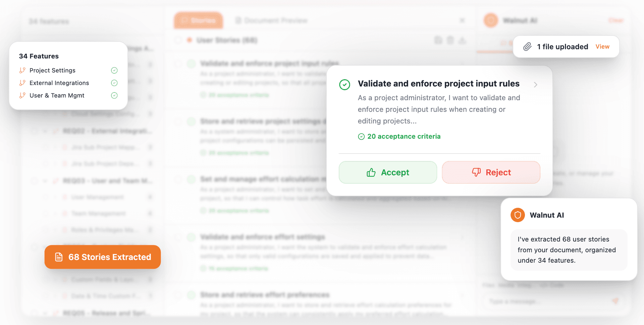Click the Accept button with thumbs up
The height and width of the screenshot is (325, 644).
coord(388,172)
